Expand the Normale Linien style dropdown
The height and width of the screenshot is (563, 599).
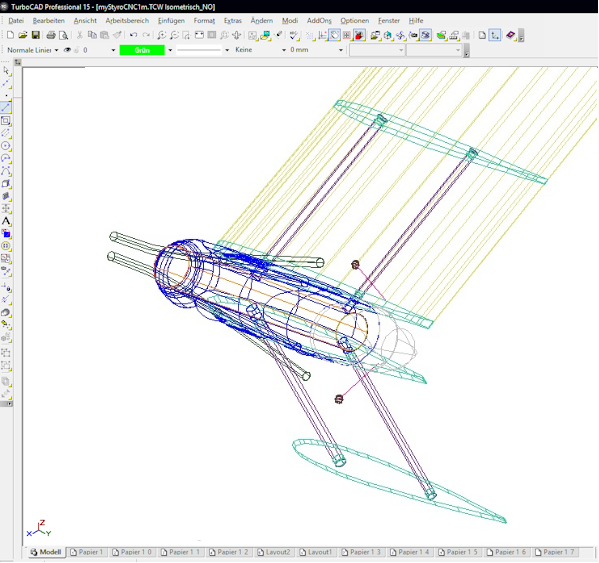[x=33, y=50]
